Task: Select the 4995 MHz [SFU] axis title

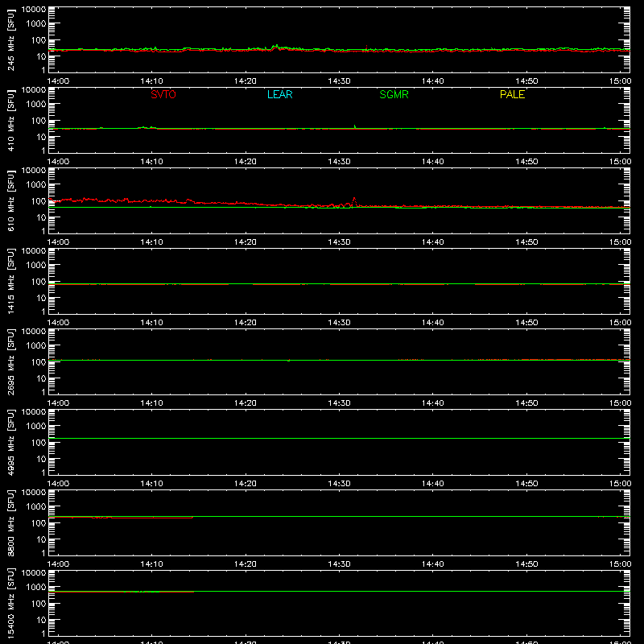Action: pos(11,442)
